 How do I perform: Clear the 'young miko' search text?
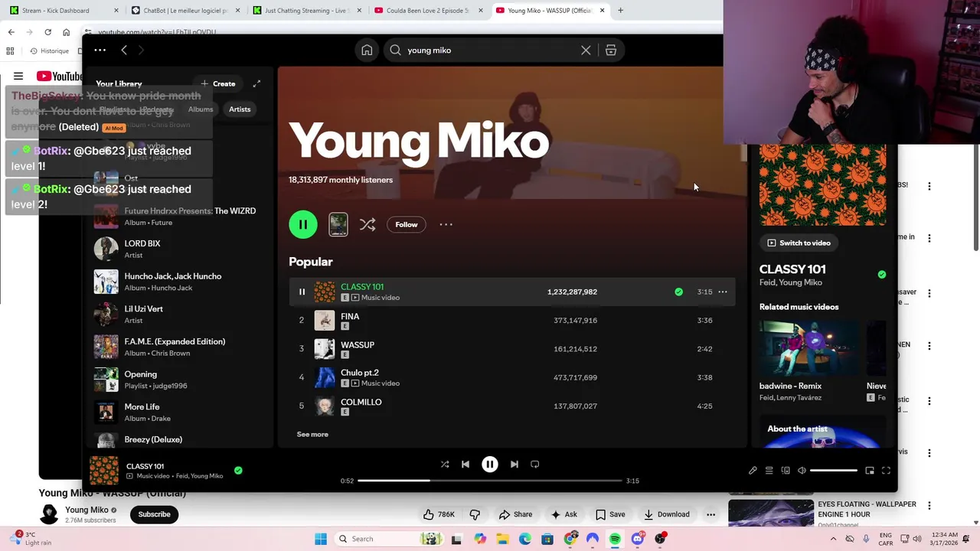586,51
